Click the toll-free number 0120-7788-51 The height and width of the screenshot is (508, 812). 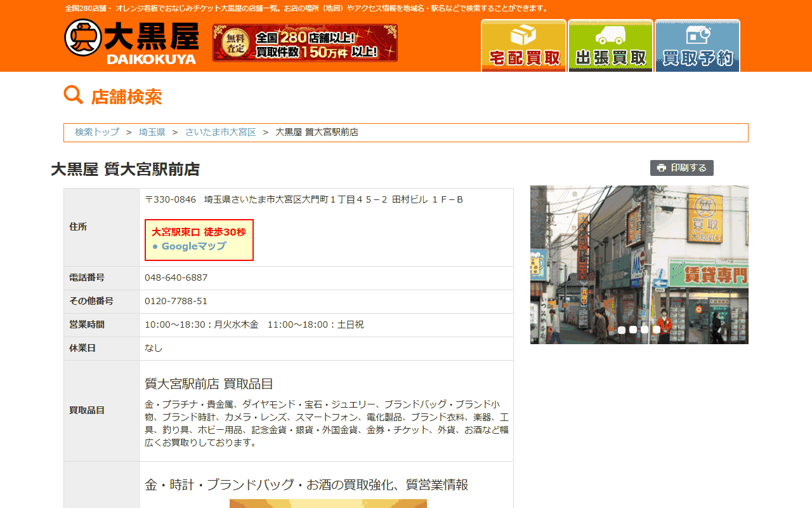176,301
